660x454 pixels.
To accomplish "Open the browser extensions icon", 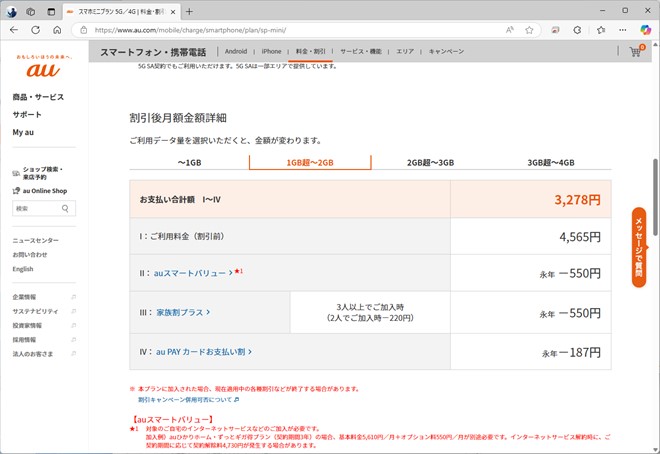I will tap(578, 30).
